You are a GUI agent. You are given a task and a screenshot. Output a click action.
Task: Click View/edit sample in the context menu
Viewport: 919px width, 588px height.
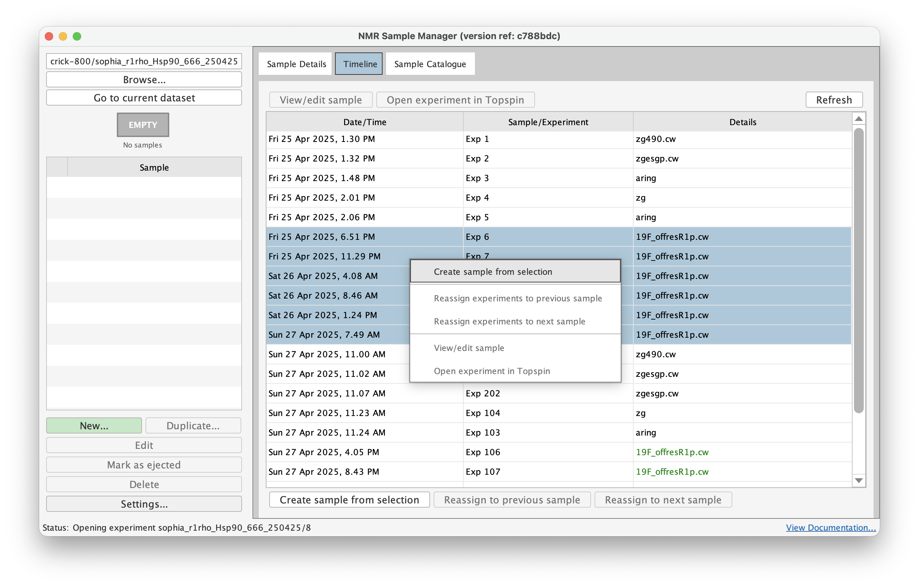[x=469, y=347]
